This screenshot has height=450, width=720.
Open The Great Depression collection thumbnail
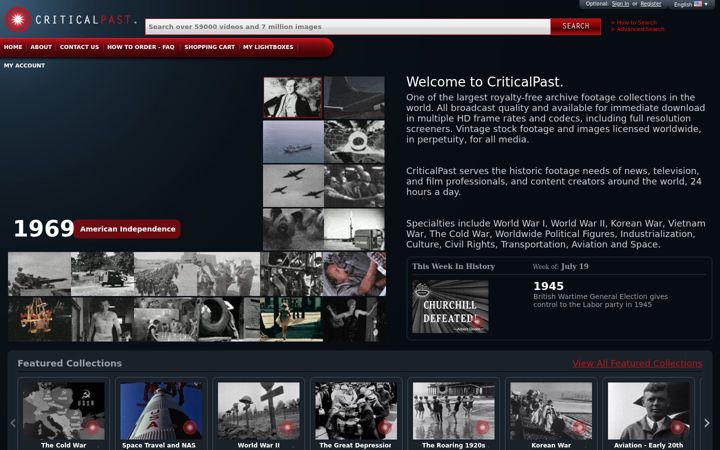(x=356, y=411)
